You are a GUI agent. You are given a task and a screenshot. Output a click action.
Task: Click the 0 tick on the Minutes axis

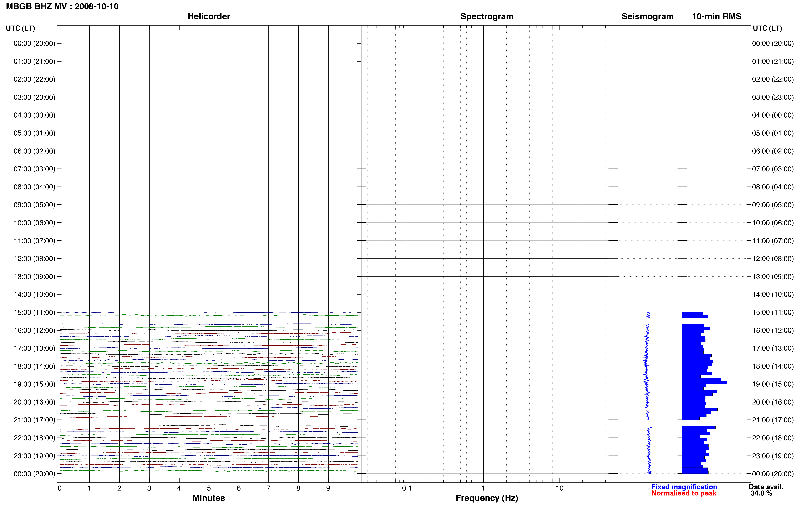coord(59,488)
